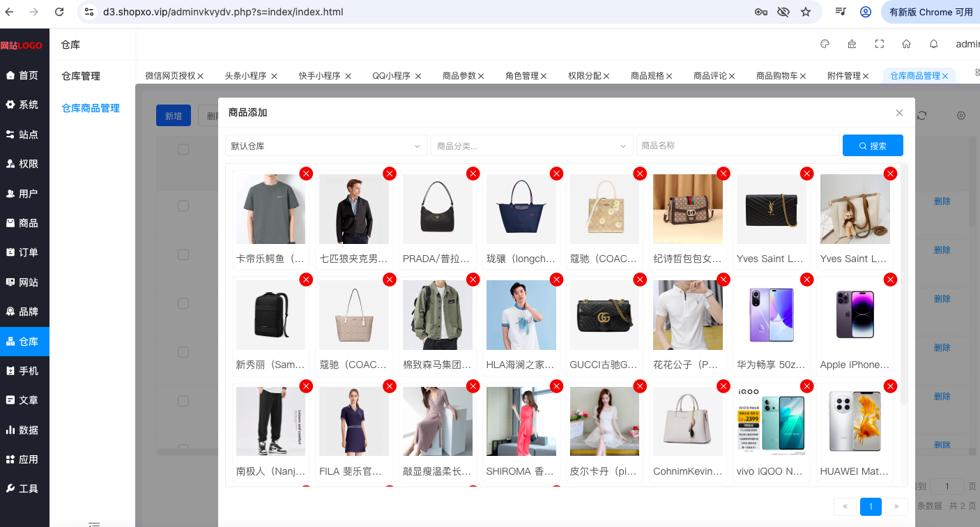Toggle fullscreen with the header expand icon

(x=880, y=44)
